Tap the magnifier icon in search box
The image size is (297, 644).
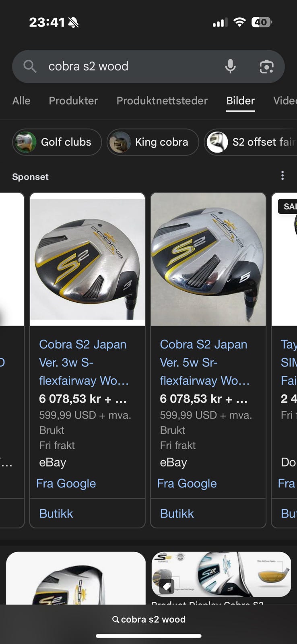(30, 66)
